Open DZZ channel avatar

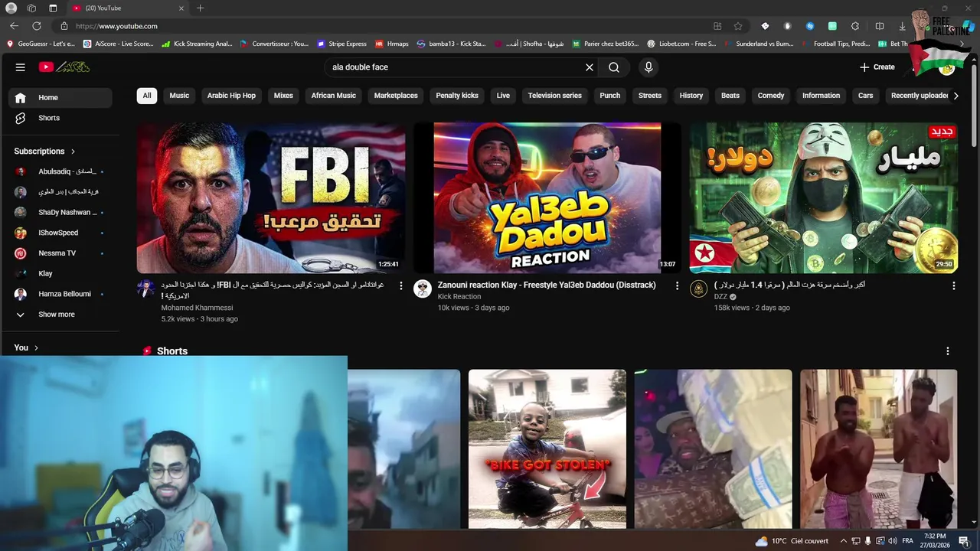coord(698,289)
